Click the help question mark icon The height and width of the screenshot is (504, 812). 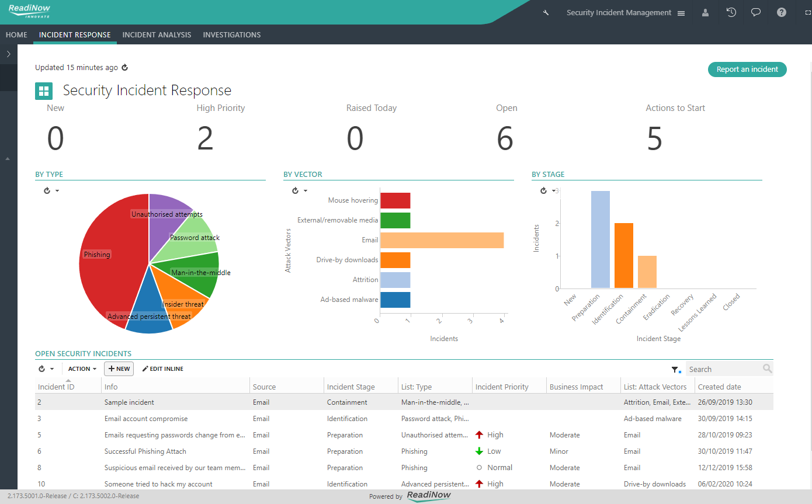coord(782,12)
